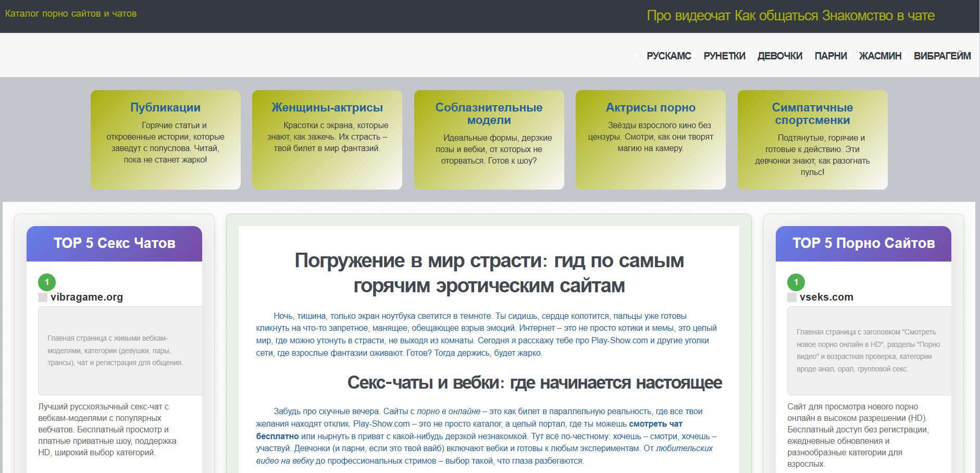Image resolution: width=980 pixels, height=473 pixels.
Task: Click the heading Секс-чаты и вебки
Action: click(535, 383)
